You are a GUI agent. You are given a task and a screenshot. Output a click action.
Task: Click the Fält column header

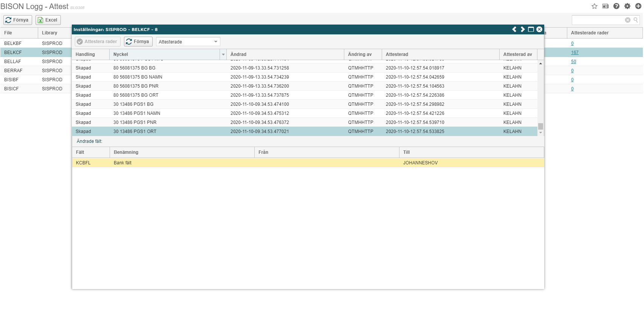point(91,152)
